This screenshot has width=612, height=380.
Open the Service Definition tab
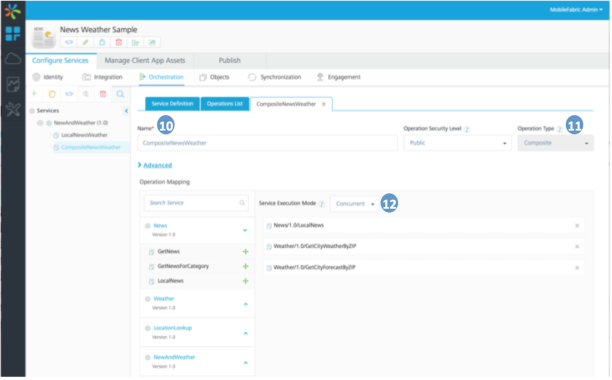173,104
